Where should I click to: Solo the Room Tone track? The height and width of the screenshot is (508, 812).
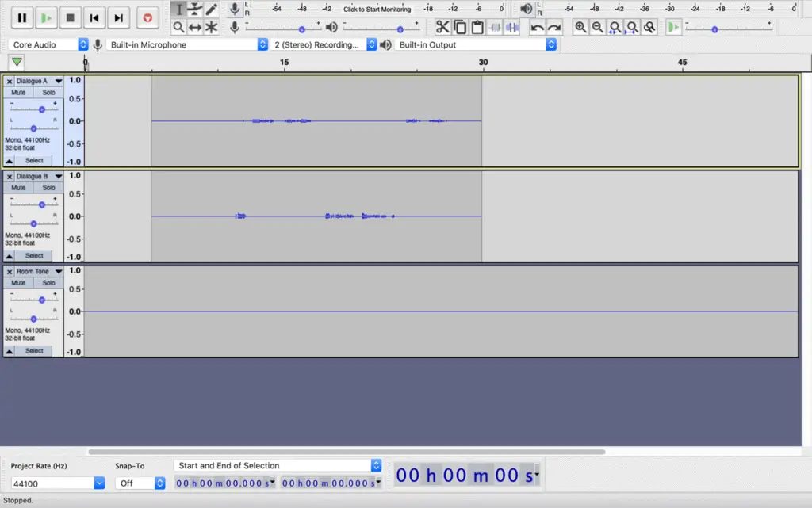pos(48,283)
